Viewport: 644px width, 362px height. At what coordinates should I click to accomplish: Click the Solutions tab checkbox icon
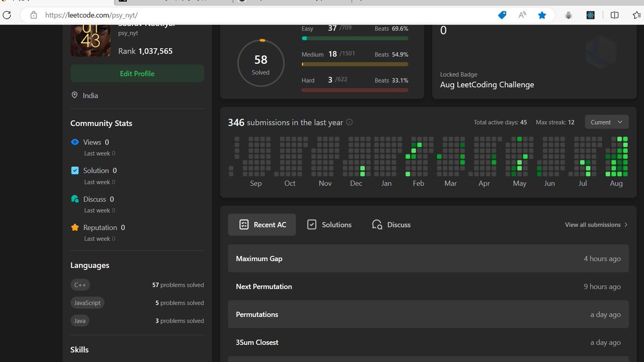click(x=312, y=225)
